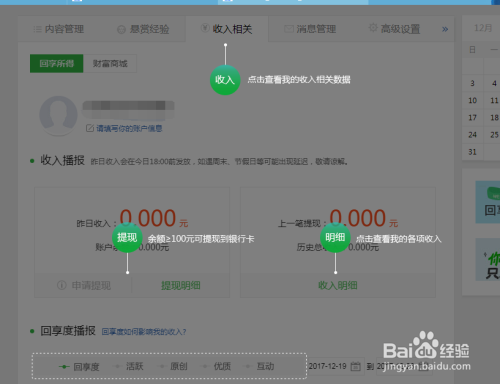This screenshot has width=500, height=384.
Task: Select day 3 in the calendar
Action: tap(472, 83)
